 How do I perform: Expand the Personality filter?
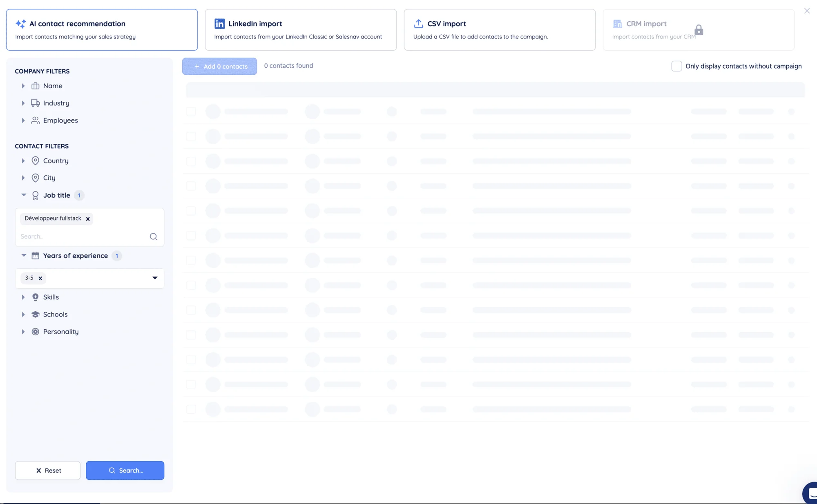(23, 332)
